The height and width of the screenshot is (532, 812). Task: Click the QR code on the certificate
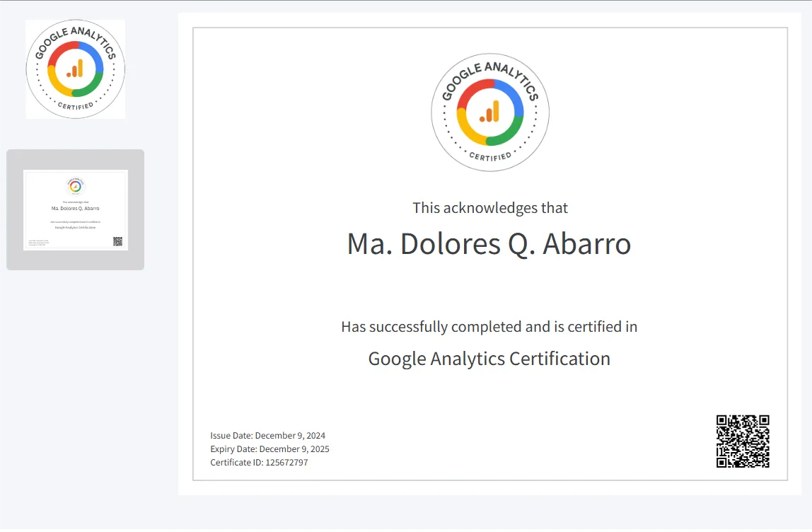[x=743, y=441]
